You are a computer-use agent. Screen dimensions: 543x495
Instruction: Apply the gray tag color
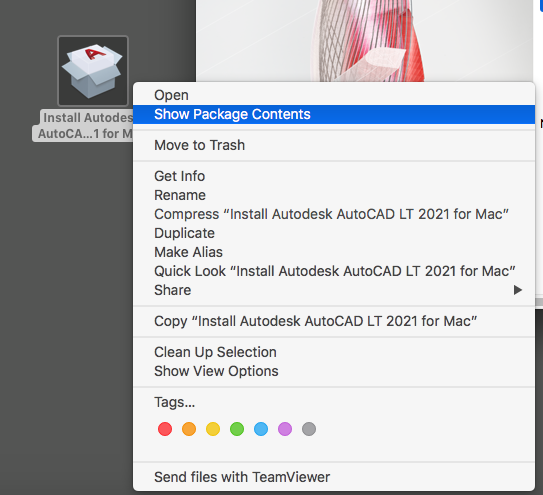(309, 429)
